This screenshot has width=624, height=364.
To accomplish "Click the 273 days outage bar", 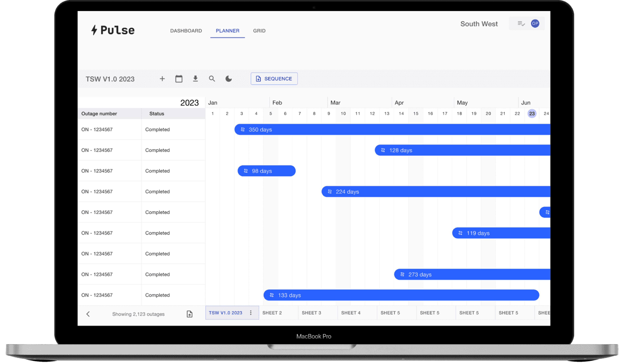I will pyautogui.click(x=472, y=274).
